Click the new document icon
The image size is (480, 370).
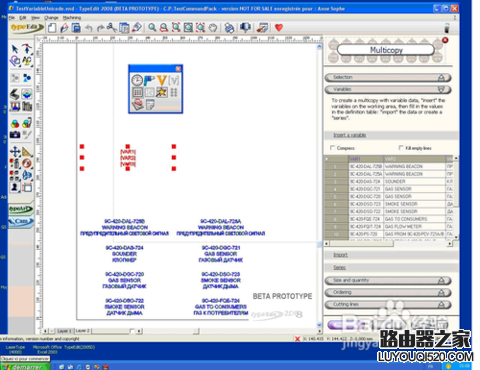52,28
